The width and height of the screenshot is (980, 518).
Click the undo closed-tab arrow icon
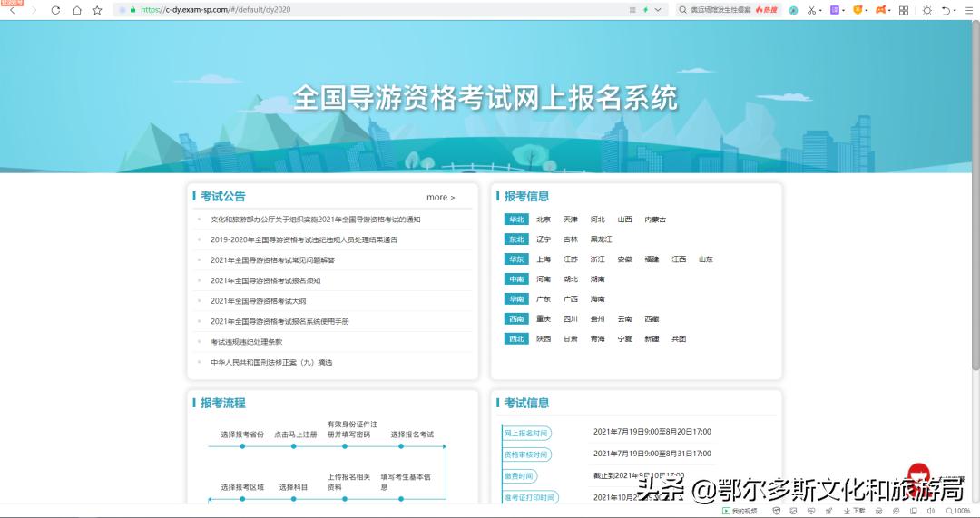coord(946,10)
